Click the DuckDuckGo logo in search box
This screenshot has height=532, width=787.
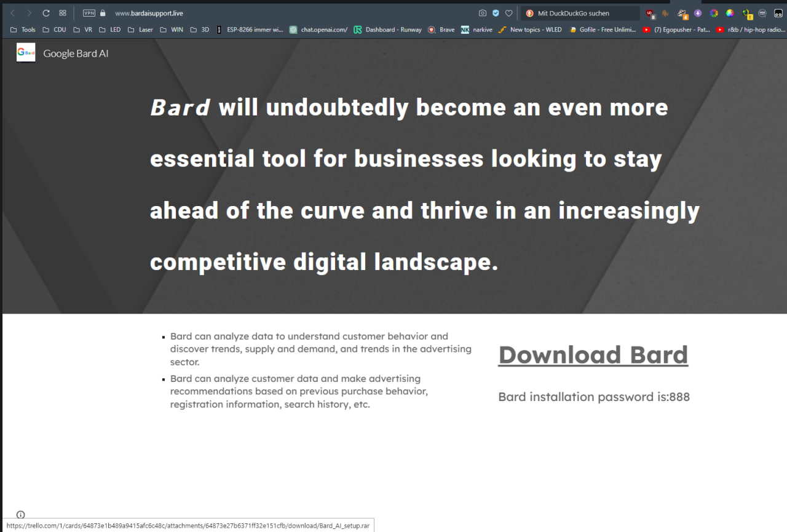pyautogui.click(x=529, y=13)
